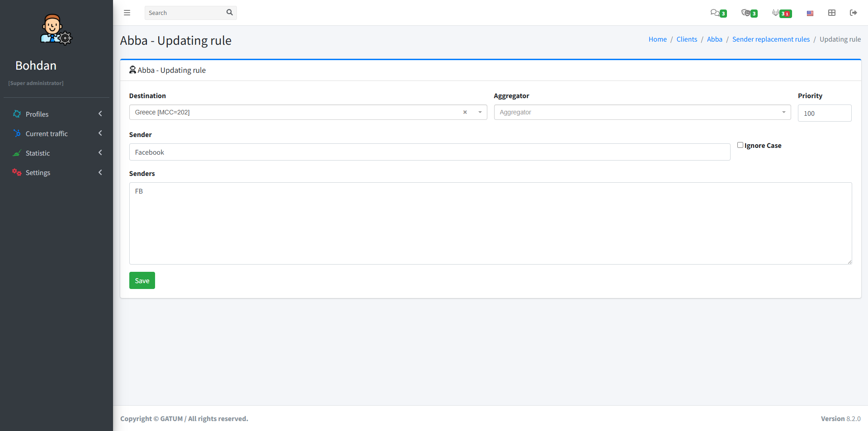Image resolution: width=868 pixels, height=431 pixels.
Task: Open the Statistic sidebar menu
Action: click(x=57, y=153)
